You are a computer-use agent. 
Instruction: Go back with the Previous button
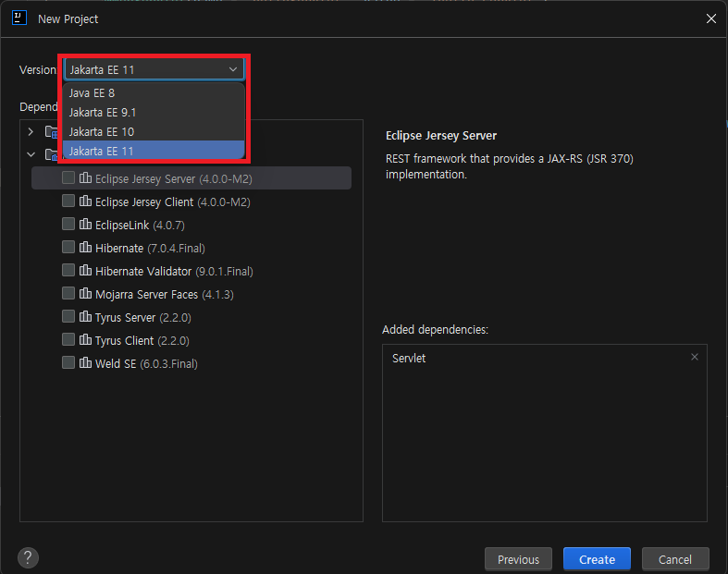click(518, 559)
